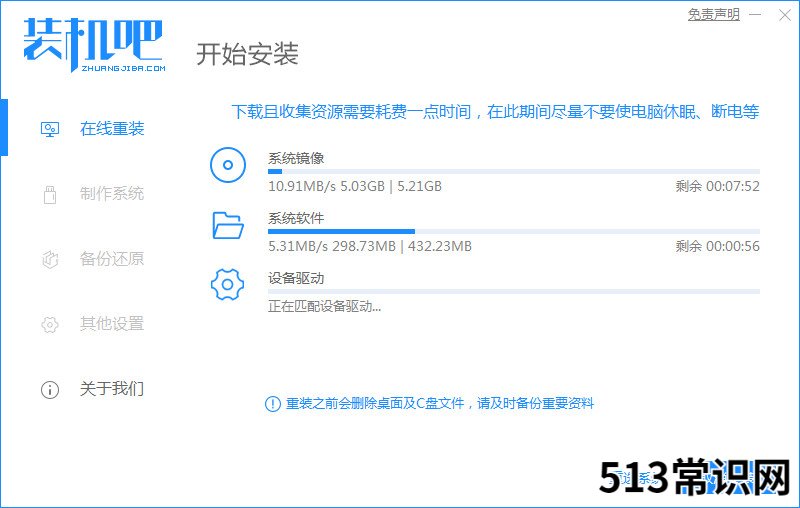Image resolution: width=800 pixels, height=508 pixels.
Task: Click the 设备驱动 gear icon
Action: point(228,284)
